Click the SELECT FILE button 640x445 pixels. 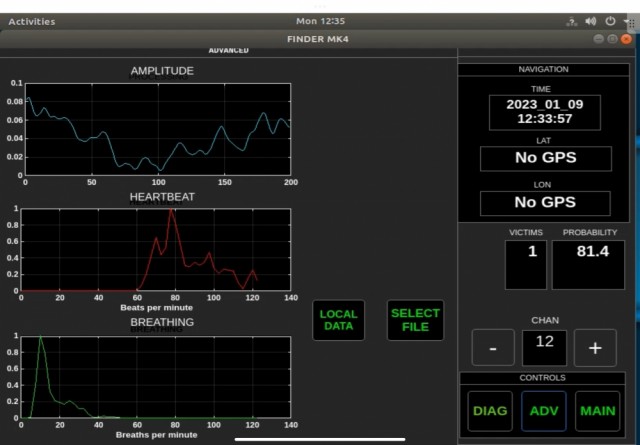415,320
